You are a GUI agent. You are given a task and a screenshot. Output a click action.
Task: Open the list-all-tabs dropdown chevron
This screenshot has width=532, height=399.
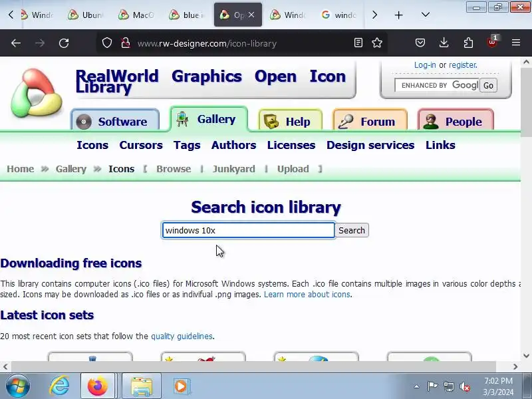pyautogui.click(x=425, y=15)
